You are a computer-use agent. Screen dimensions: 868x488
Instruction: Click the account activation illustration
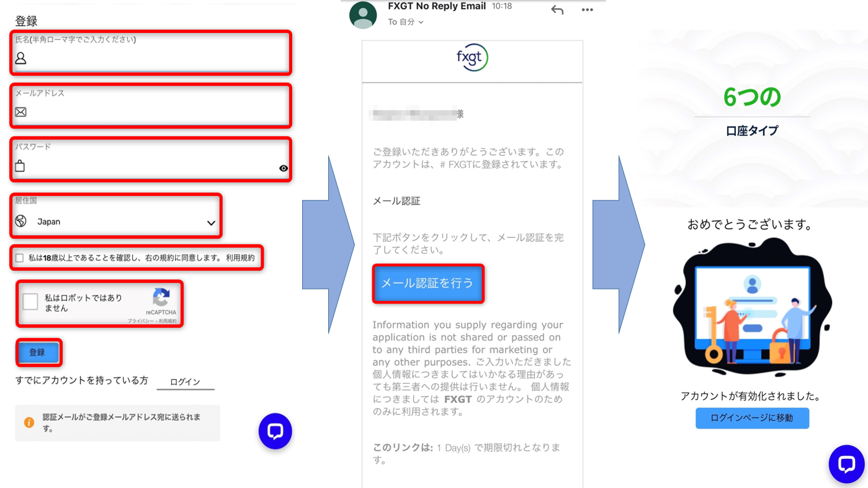tap(752, 308)
